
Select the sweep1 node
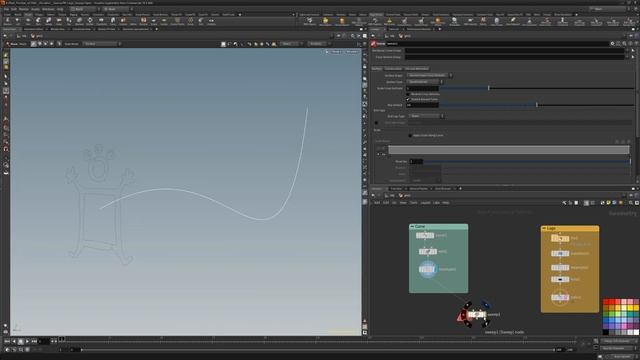pos(476,314)
